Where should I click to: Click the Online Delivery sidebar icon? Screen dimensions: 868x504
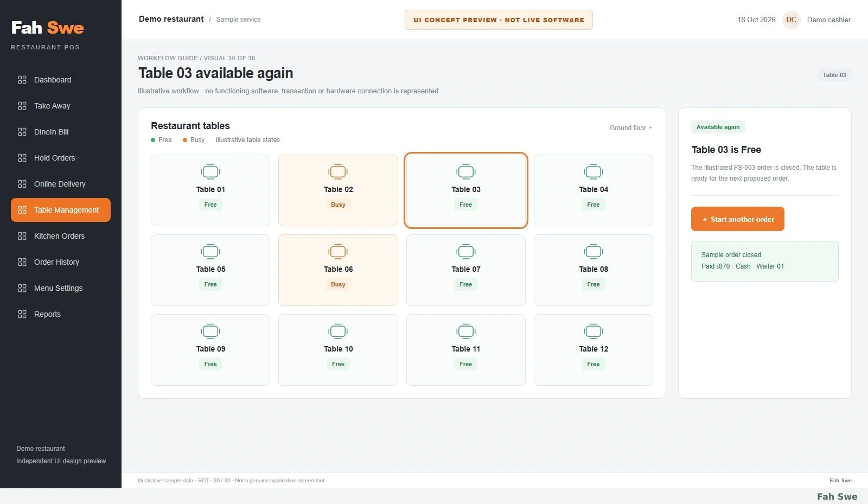click(x=22, y=184)
